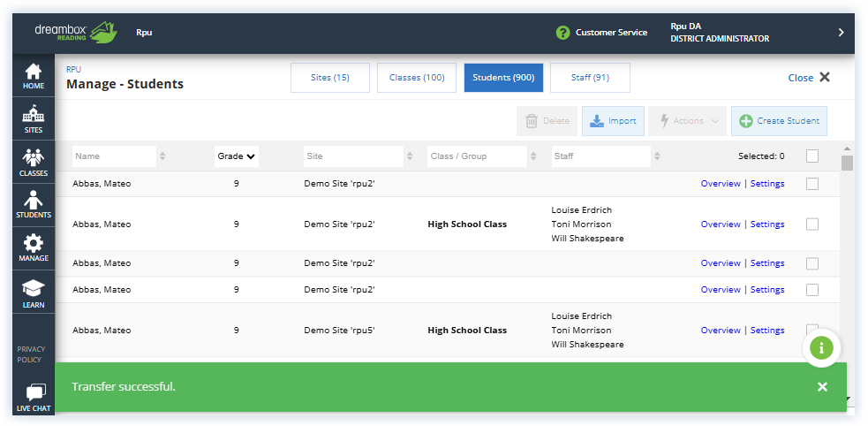Sort students by Staff column arrows

point(657,156)
